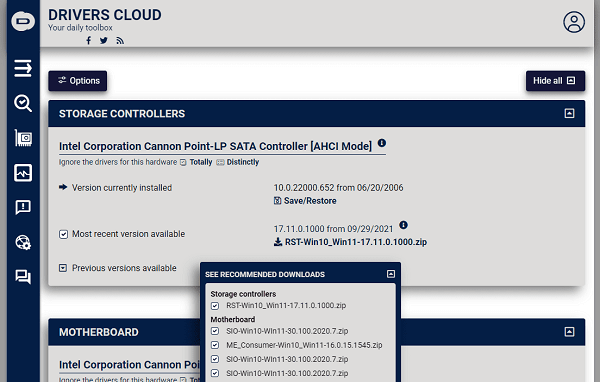Open the forum chat bubbles sidebar icon
600x382 pixels.
pos(23,277)
